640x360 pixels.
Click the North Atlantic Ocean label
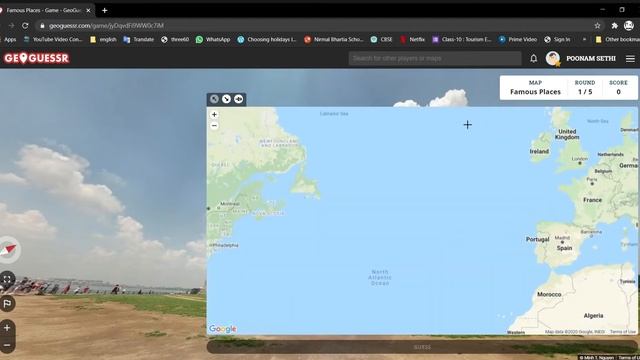[380, 278]
